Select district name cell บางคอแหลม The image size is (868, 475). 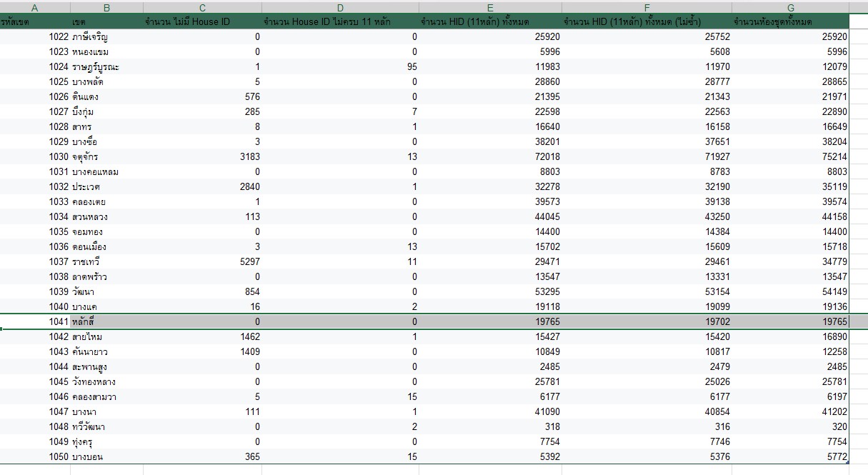coord(106,171)
